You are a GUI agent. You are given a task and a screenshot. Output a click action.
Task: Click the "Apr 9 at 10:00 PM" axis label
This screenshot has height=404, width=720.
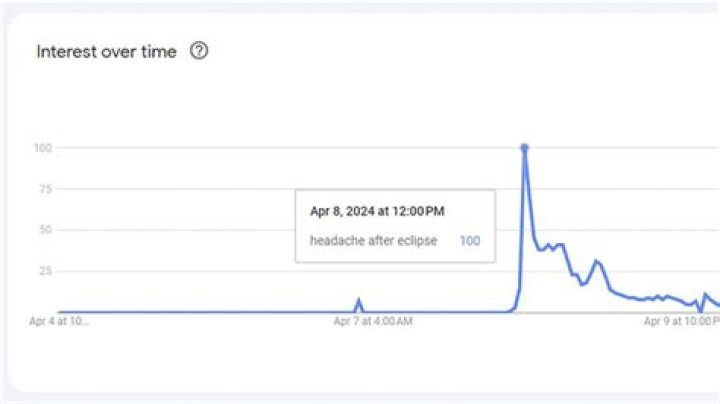(x=681, y=322)
